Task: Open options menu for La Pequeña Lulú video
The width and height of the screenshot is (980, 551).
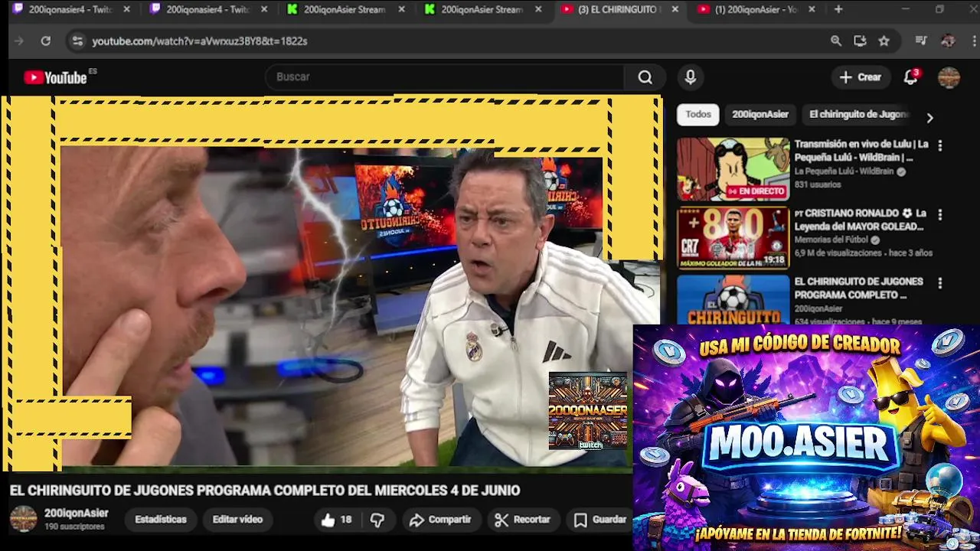Action: click(940, 145)
